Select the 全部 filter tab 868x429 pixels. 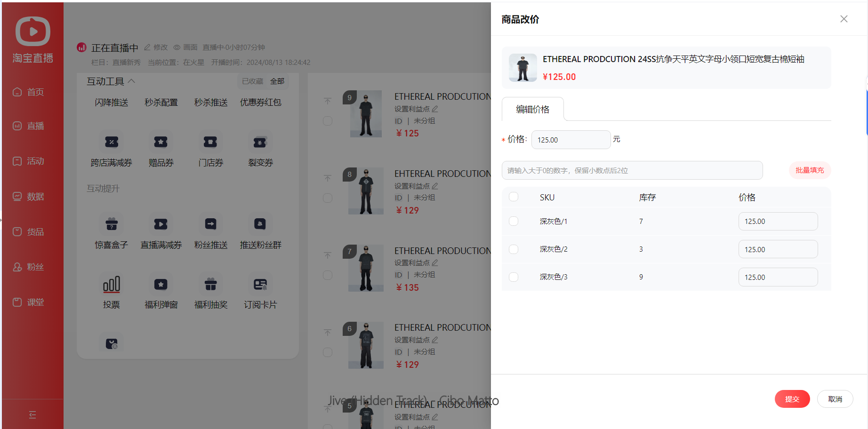click(277, 81)
